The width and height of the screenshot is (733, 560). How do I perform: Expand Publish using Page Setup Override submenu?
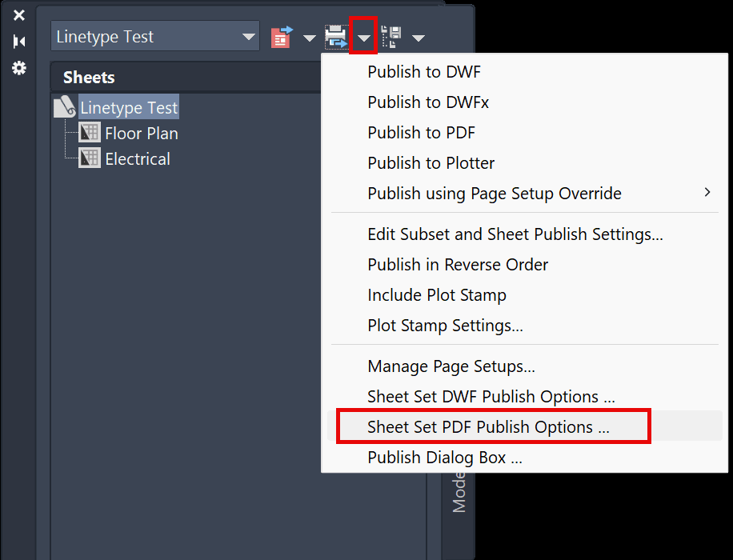(x=524, y=194)
